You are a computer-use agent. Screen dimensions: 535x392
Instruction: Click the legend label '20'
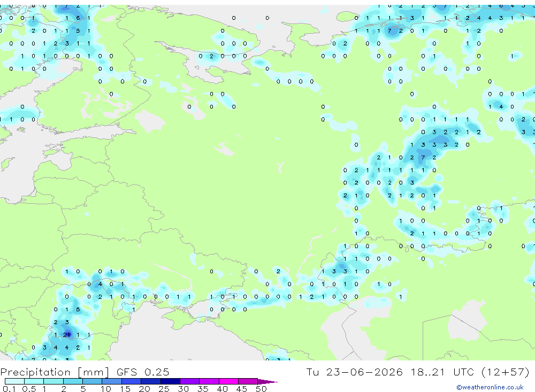click(x=144, y=389)
